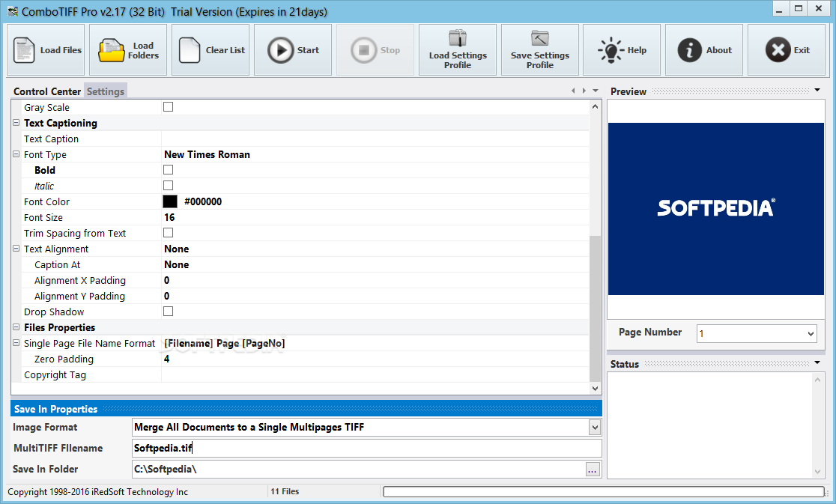Open the About dialog
Screen dimensions: 836x504
(x=703, y=50)
